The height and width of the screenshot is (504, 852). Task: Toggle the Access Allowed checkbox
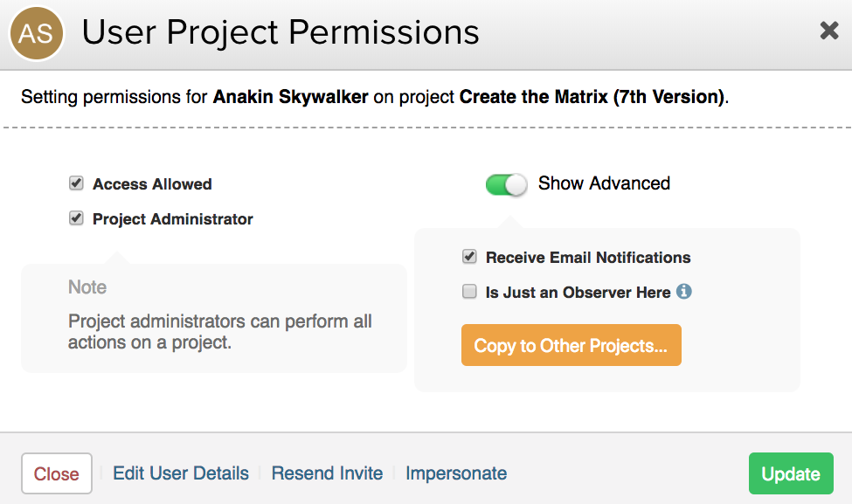point(76,183)
